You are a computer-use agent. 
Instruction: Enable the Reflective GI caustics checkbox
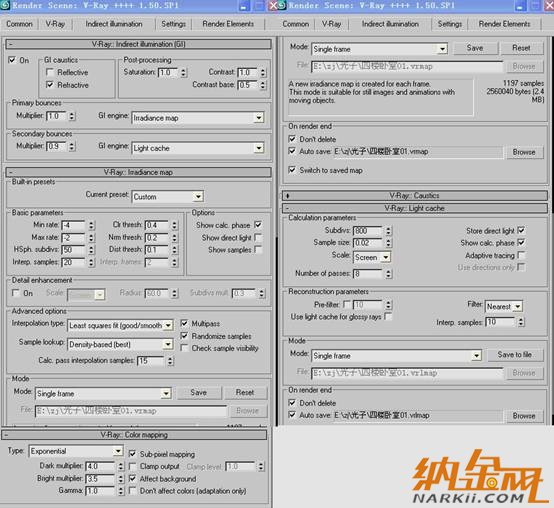click(x=50, y=72)
